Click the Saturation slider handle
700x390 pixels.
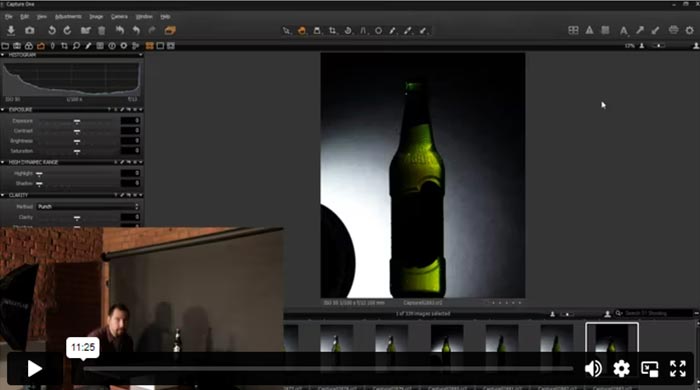77,151
